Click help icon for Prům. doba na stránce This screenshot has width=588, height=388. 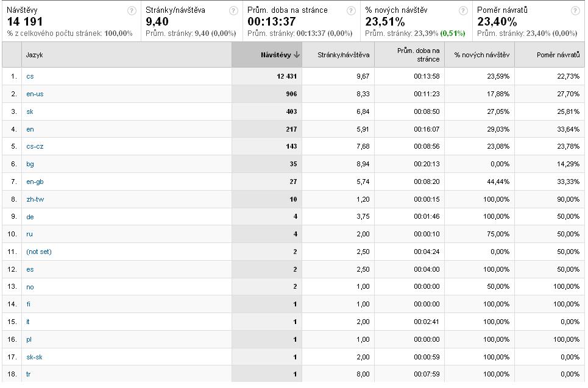click(x=351, y=10)
